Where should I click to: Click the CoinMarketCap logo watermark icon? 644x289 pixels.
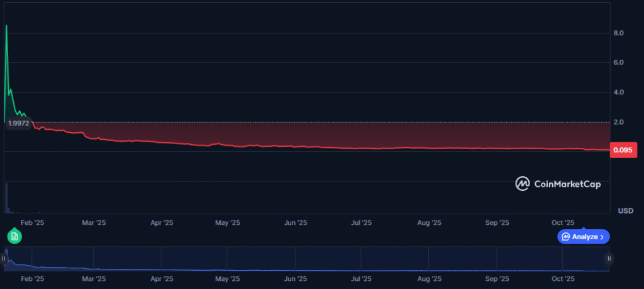pos(523,184)
